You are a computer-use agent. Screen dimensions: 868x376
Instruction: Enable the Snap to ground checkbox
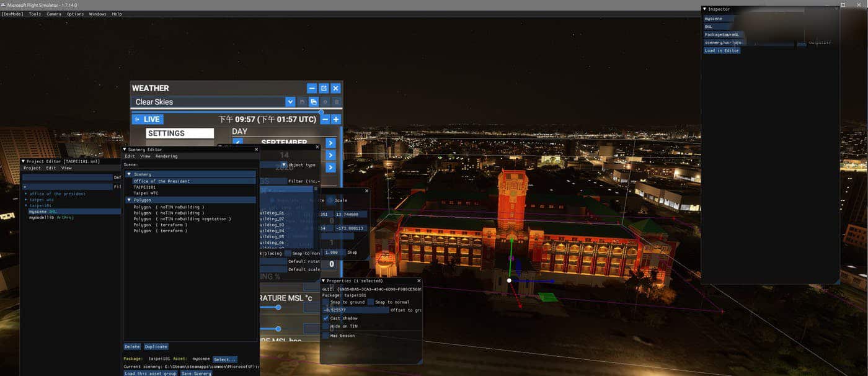[325, 302]
